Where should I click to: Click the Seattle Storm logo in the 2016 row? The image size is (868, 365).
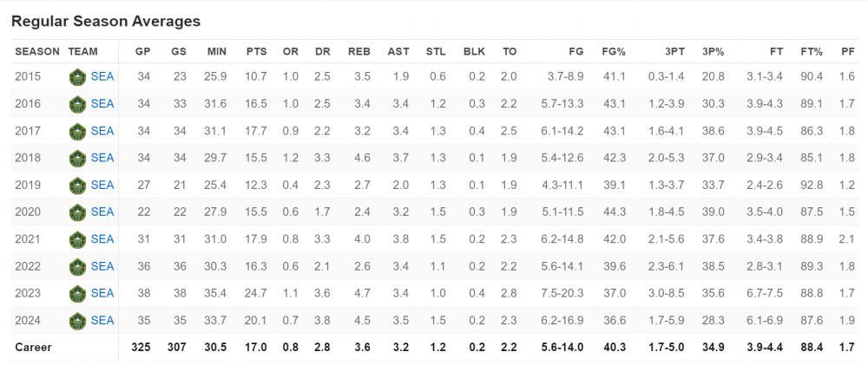[x=77, y=104]
